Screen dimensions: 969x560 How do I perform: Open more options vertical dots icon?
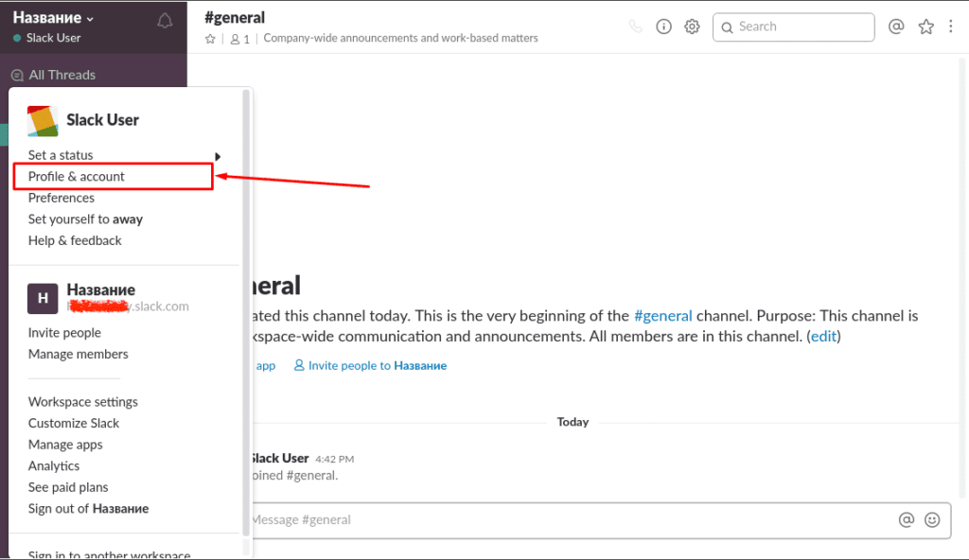pyautogui.click(x=951, y=26)
